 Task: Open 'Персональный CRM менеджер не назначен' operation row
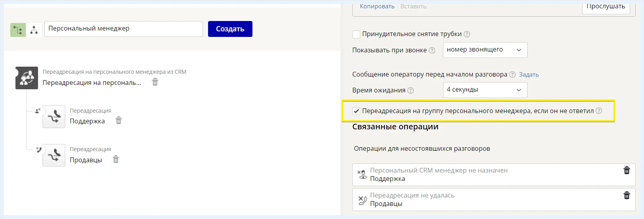(494, 175)
